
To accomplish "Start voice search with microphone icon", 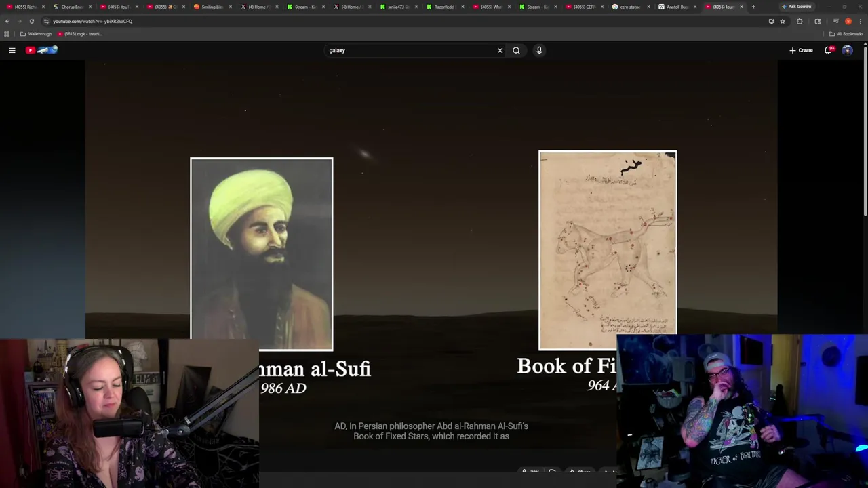I will click(539, 50).
